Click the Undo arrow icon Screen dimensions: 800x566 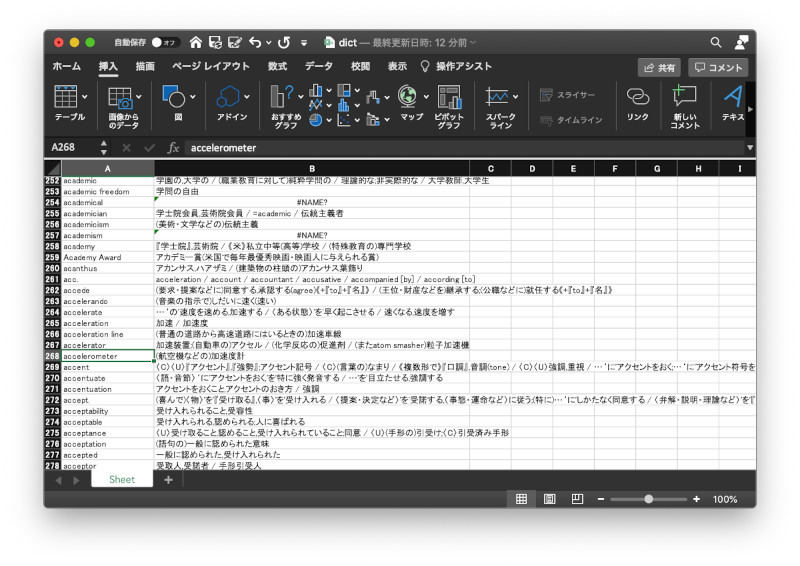(x=255, y=42)
